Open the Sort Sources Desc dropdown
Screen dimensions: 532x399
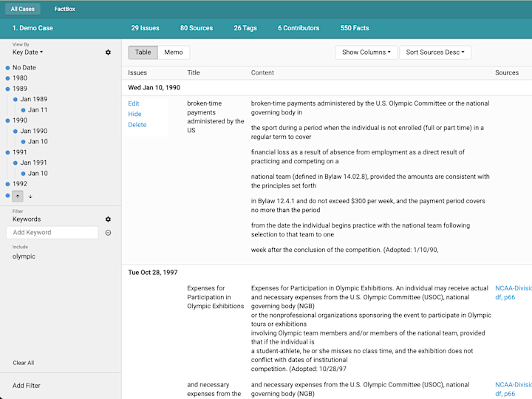[x=435, y=52]
